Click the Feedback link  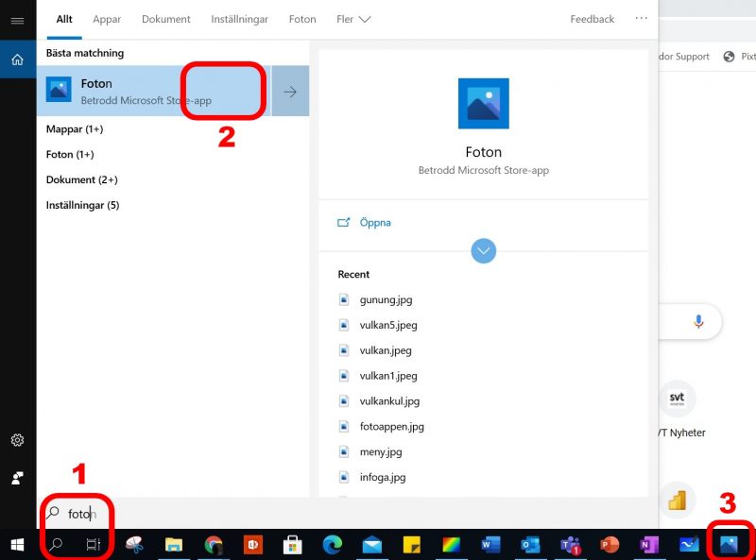593,19
